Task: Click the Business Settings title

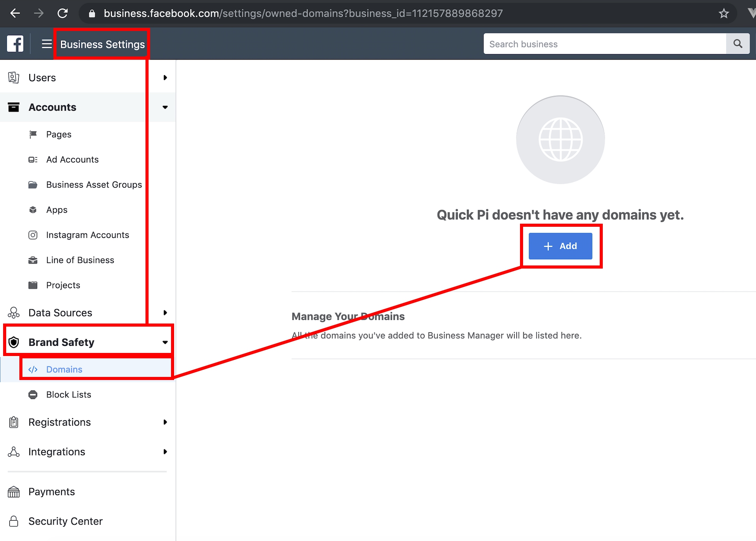Action: (103, 44)
